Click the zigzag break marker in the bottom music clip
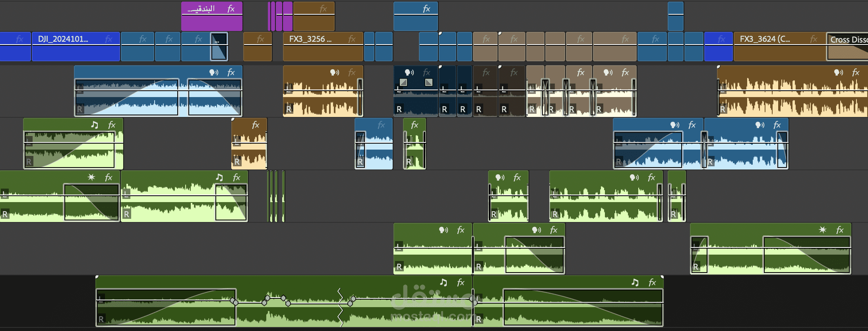The image size is (868, 331). click(340, 307)
